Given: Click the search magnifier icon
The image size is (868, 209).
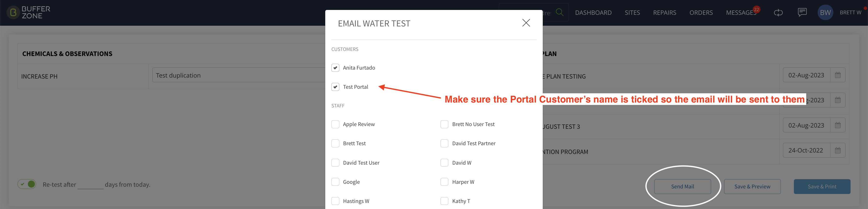Looking at the screenshot, I should [559, 12].
